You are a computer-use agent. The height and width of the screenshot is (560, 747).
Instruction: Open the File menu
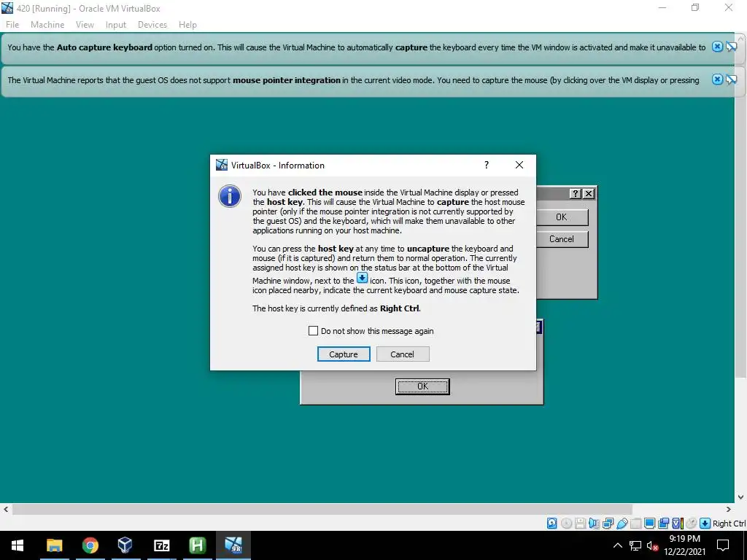tap(12, 25)
